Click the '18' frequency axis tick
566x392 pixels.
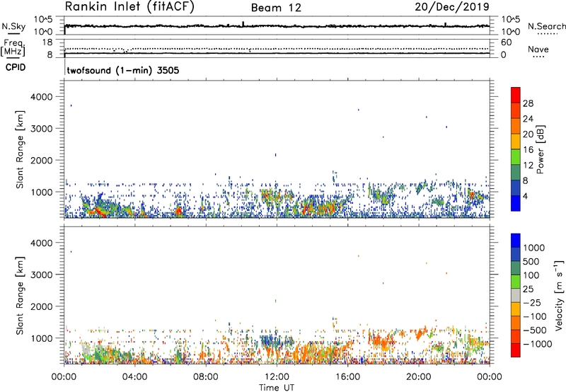pyautogui.click(x=47, y=42)
